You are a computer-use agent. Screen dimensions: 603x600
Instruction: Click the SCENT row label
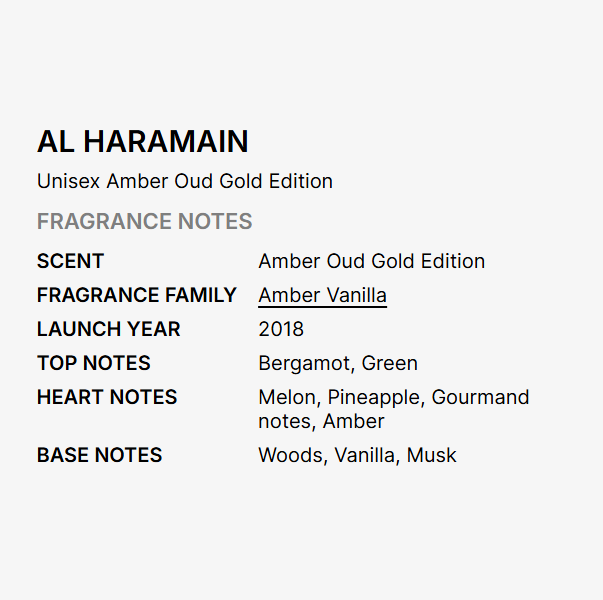click(x=70, y=261)
